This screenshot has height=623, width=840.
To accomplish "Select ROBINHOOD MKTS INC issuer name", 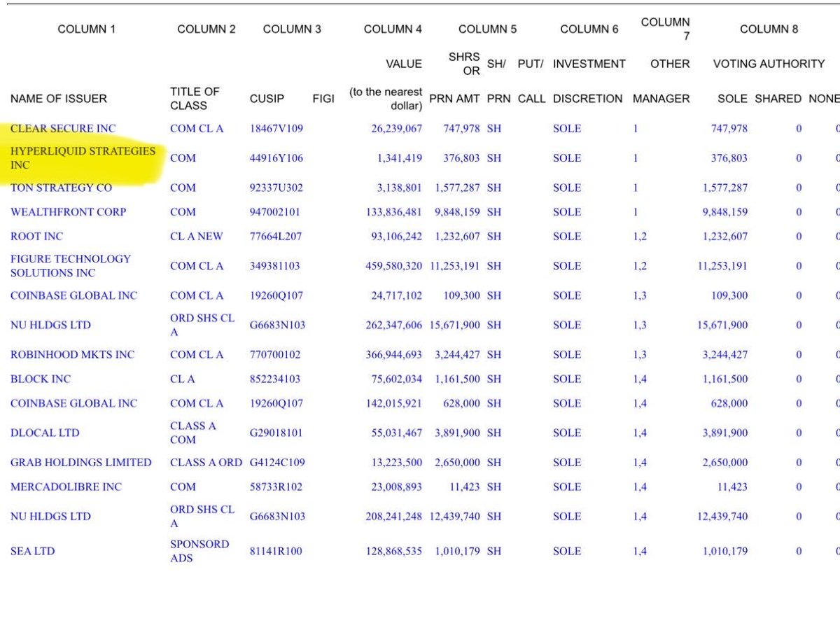I will pyautogui.click(x=72, y=355).
